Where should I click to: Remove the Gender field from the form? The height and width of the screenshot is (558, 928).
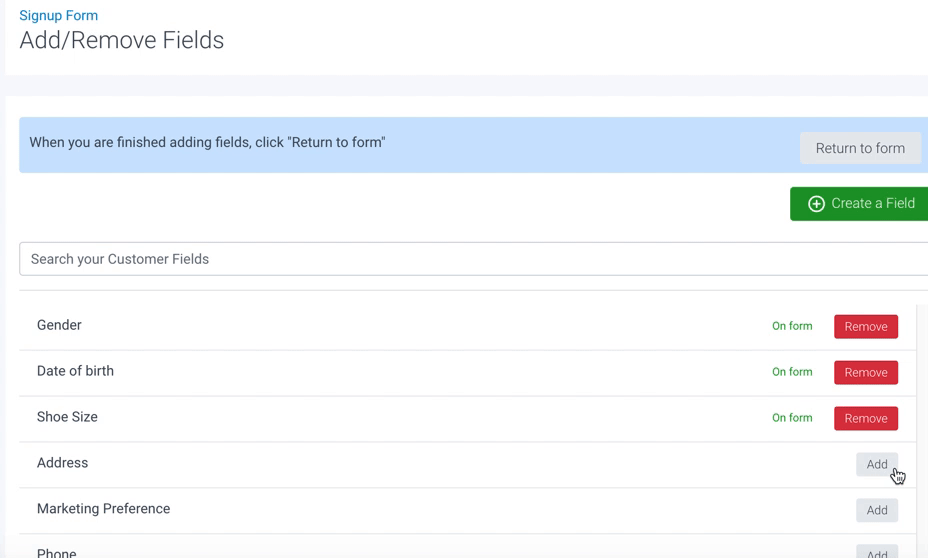coord(865,327)
